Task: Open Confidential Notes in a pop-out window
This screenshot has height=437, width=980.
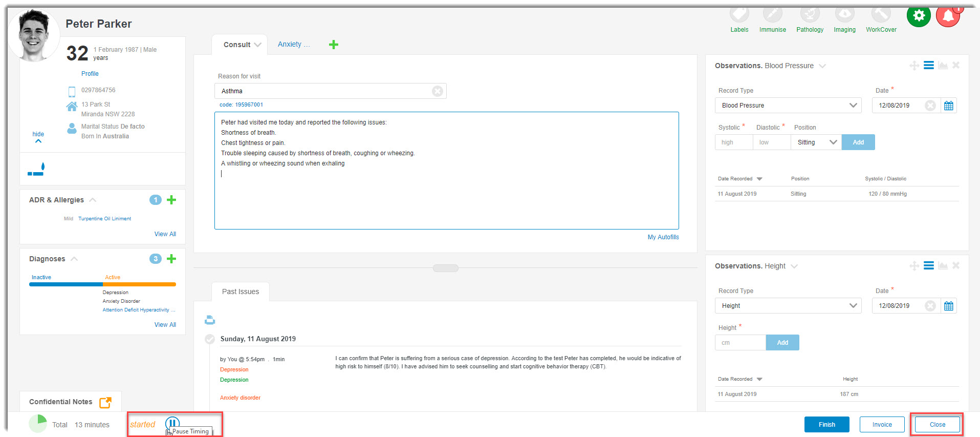Action: point(105,402)
